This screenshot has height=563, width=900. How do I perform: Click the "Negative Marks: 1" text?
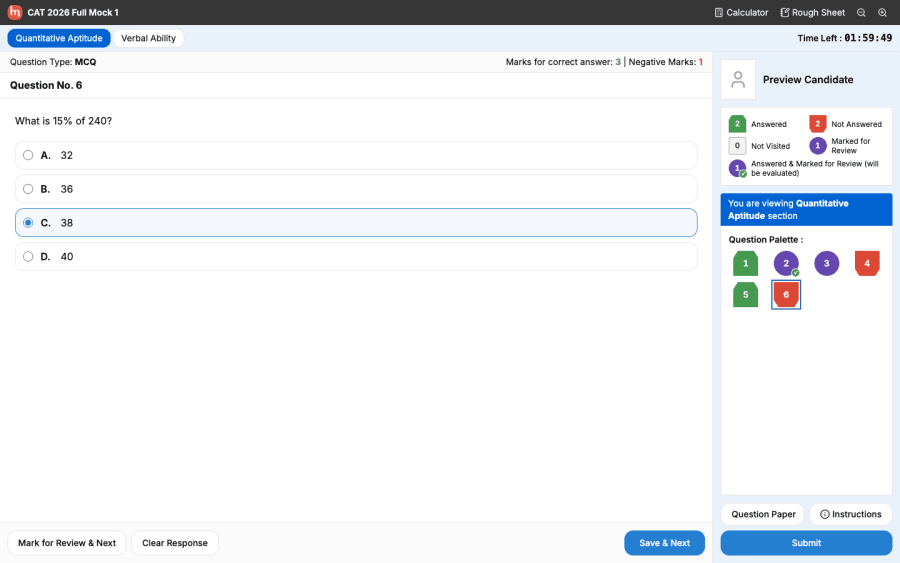point(665,62)
